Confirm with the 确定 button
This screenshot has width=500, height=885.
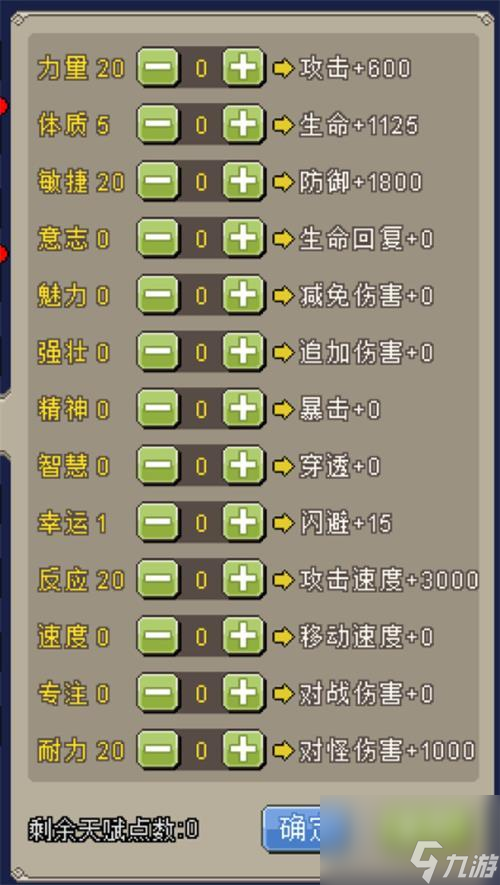(x=293, y=828)
